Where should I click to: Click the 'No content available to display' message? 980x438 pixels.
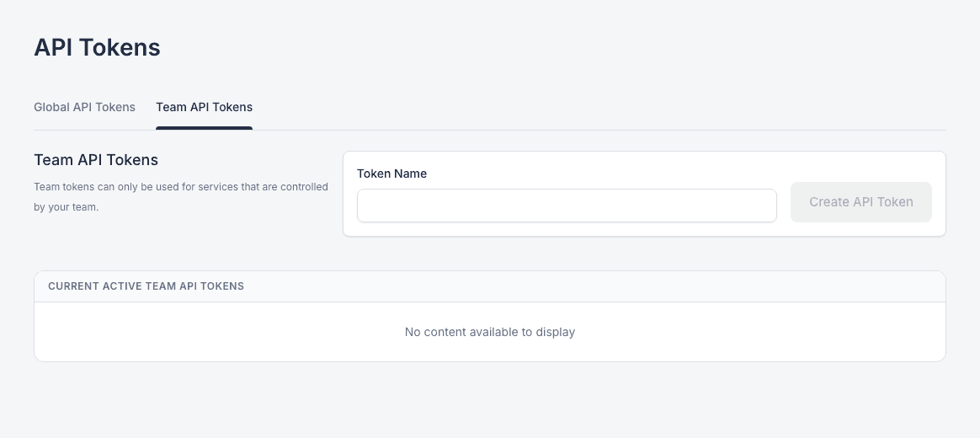click(490, 332)
